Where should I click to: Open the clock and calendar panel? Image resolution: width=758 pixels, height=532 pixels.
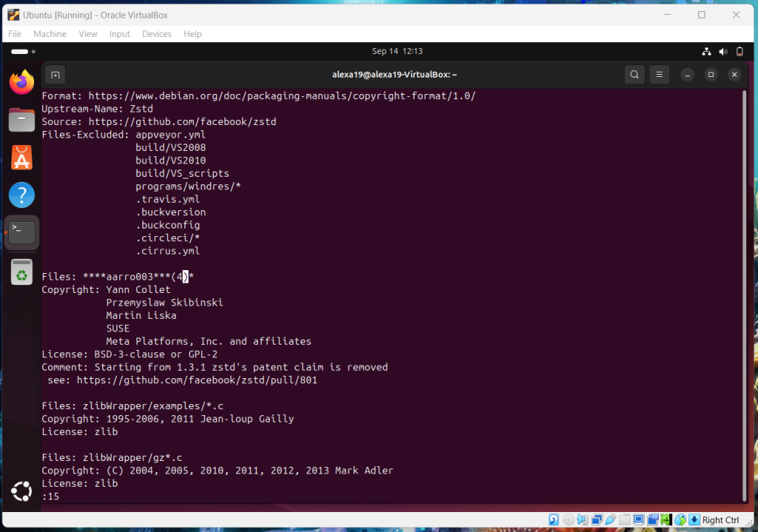397,52
